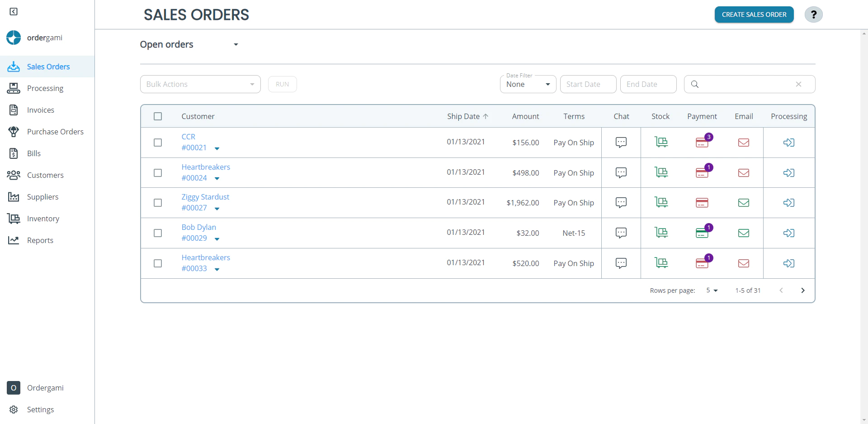
Task: Send Heartbreakers #00033 order to processing
Action: [788, 263]
